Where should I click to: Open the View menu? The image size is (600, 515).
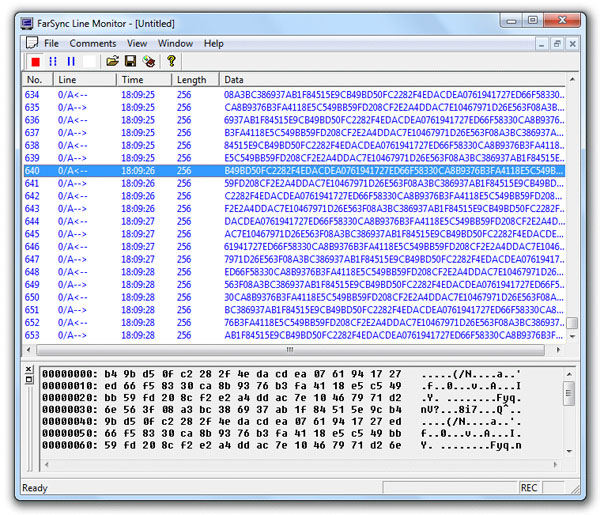(137, 43)
